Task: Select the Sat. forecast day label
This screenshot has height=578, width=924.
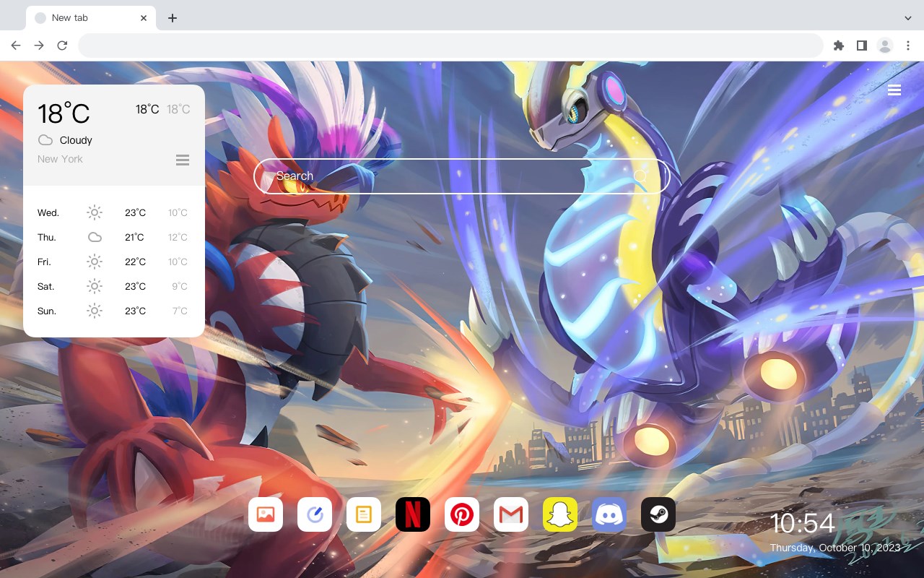Action: point(46,286)
